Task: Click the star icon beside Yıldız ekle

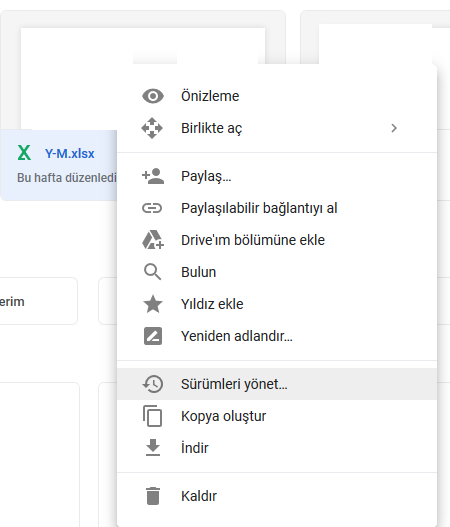Action: pyautogui.click(x=153, y=304)
